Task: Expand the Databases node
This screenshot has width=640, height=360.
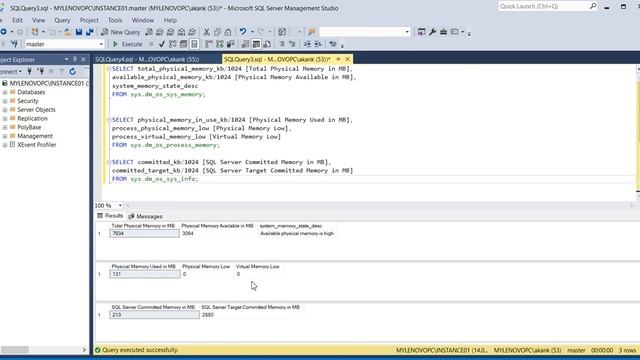Action: tap(5, 92)
